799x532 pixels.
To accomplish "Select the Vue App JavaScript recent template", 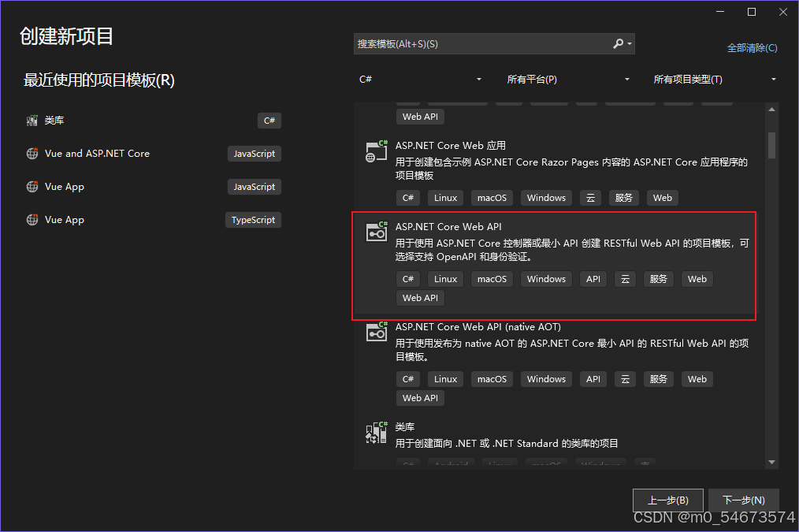I will (x=154, y=187).
